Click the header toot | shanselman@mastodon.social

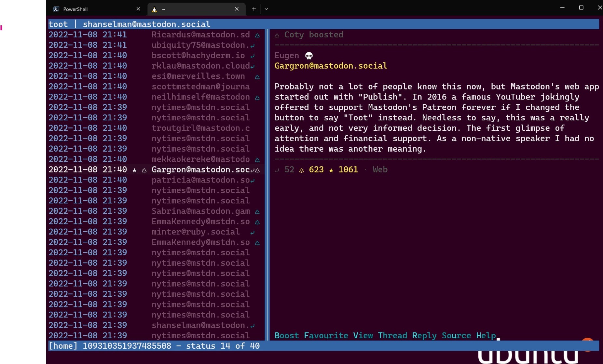pos(323,24)
